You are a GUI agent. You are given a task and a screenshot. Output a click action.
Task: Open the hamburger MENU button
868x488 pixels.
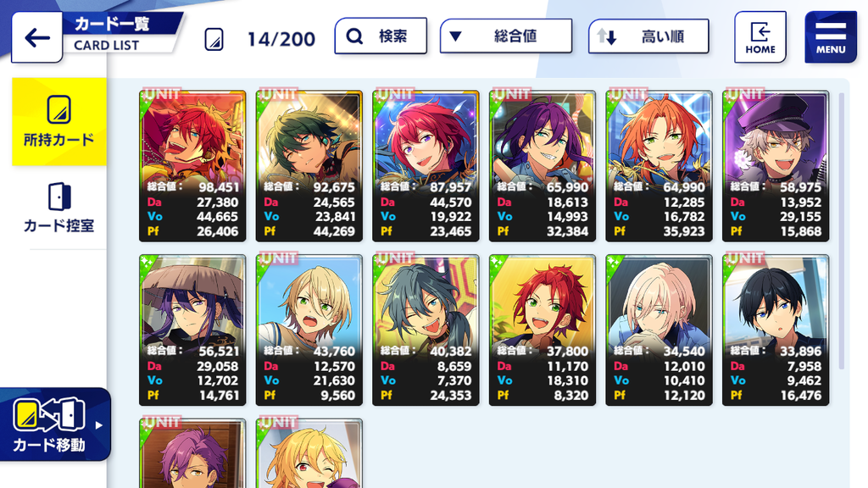831,37
